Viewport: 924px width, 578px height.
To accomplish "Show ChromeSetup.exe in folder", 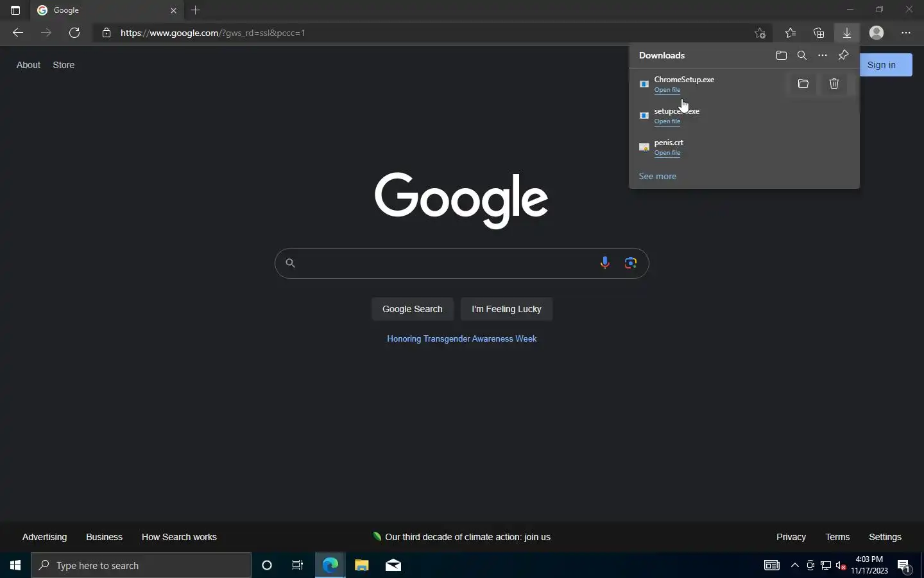I will (803, 83).
